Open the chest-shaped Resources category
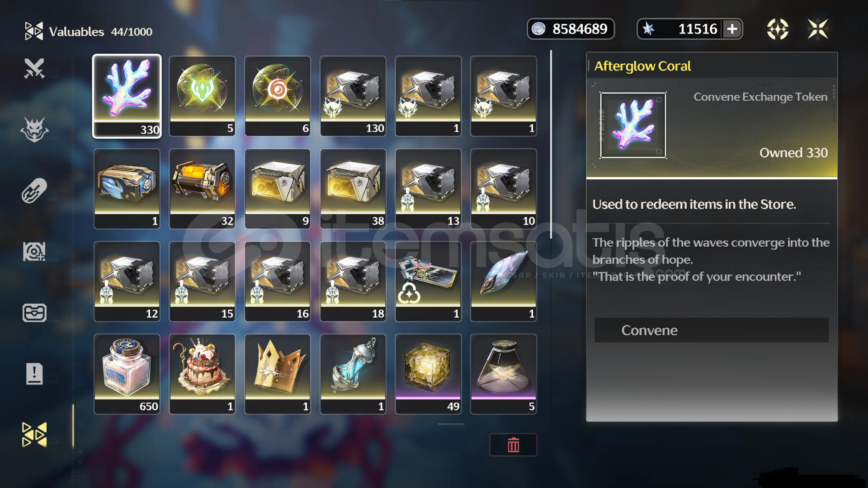 [x=34, y=313]
